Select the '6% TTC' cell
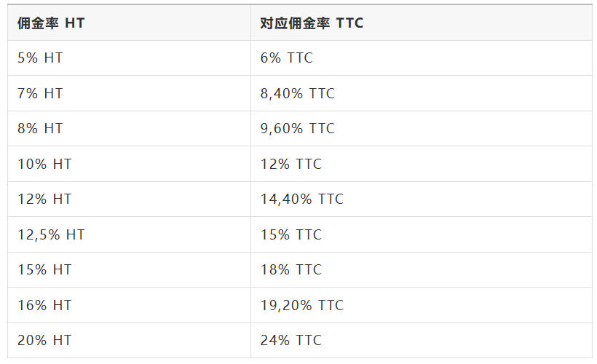Viewport: 597px width, 364px height. [286, 58]
